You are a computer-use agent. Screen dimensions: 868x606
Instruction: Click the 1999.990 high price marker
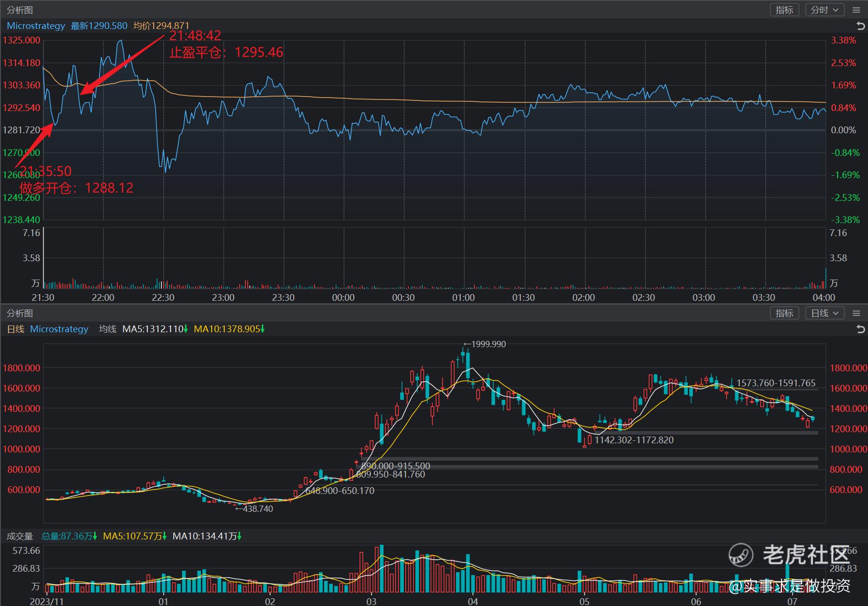pyautogui.click(x=484, y=344)
